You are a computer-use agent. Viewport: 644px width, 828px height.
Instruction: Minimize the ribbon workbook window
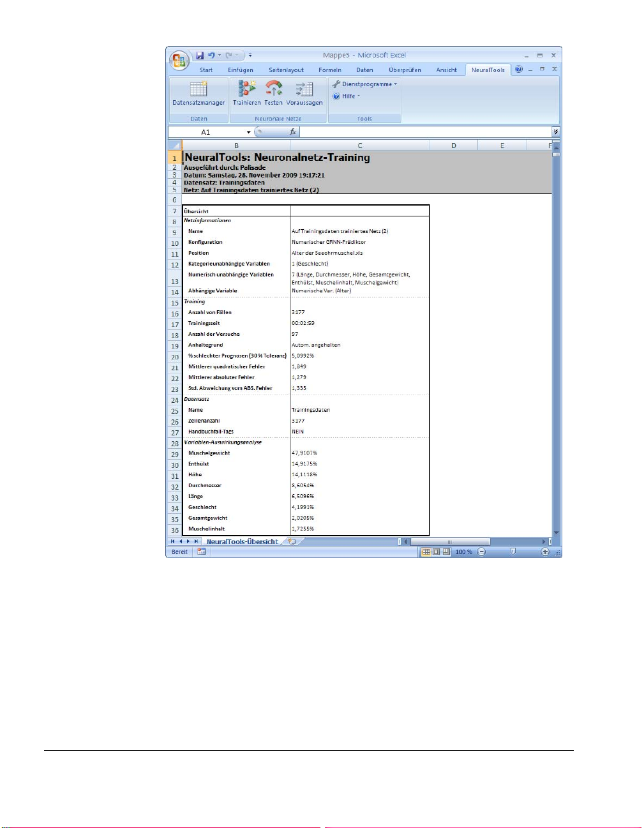pos(530,69)
